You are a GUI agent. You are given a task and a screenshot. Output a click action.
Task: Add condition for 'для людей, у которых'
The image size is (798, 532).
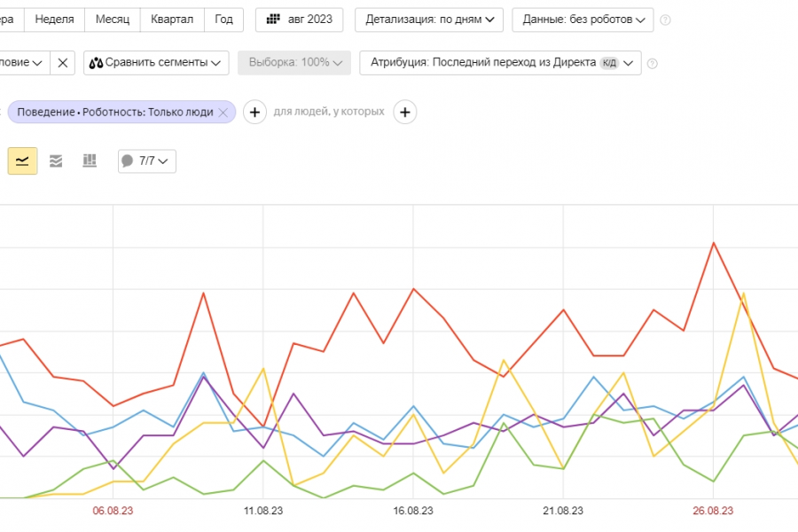(x=405, y=113)
